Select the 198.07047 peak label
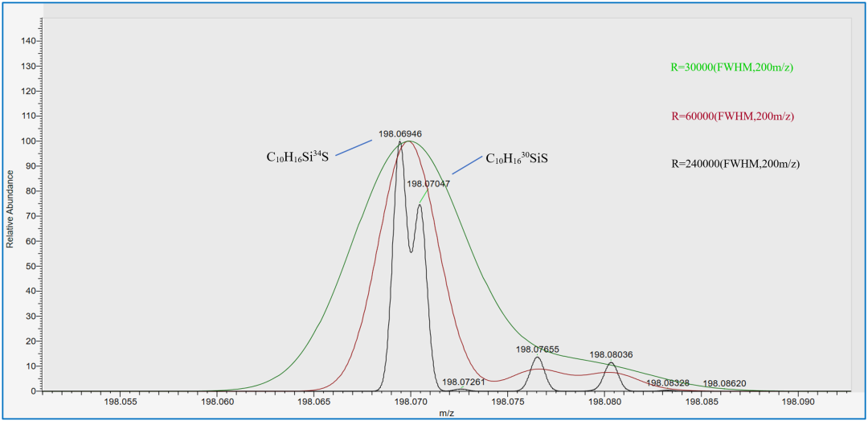Screen dimensions: 868x421 pos(428,184)
